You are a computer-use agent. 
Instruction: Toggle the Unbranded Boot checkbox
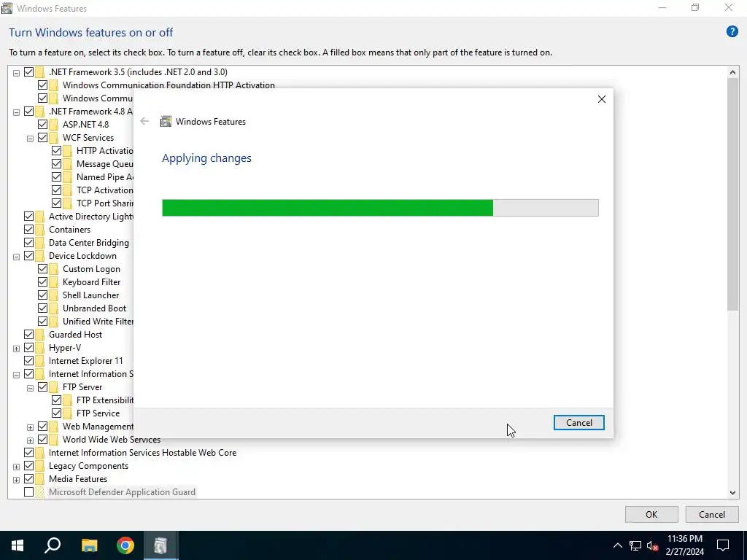pyautogui.click(x=42, y=308)
